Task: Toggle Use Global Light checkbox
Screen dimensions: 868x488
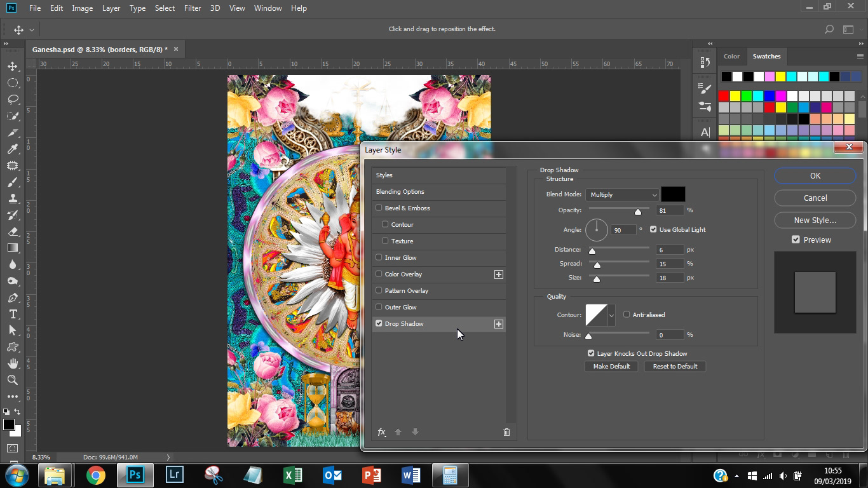Action: pos(653,229)
